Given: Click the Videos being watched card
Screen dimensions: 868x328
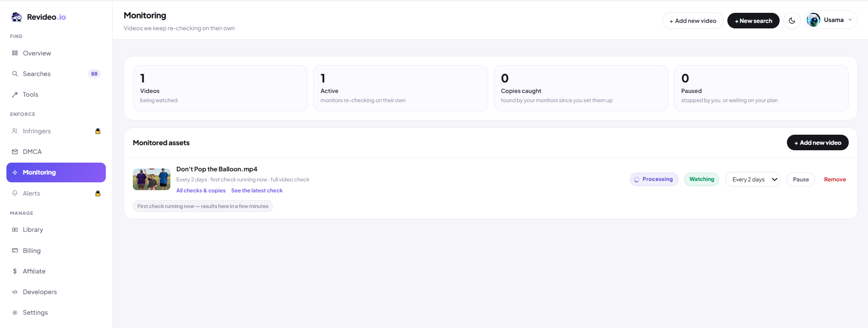Looking at the screenshot, I should pyautogui.click(x=220, y=88).
